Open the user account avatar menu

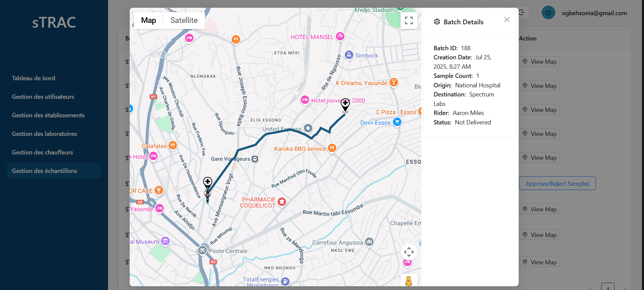point(548,13)
